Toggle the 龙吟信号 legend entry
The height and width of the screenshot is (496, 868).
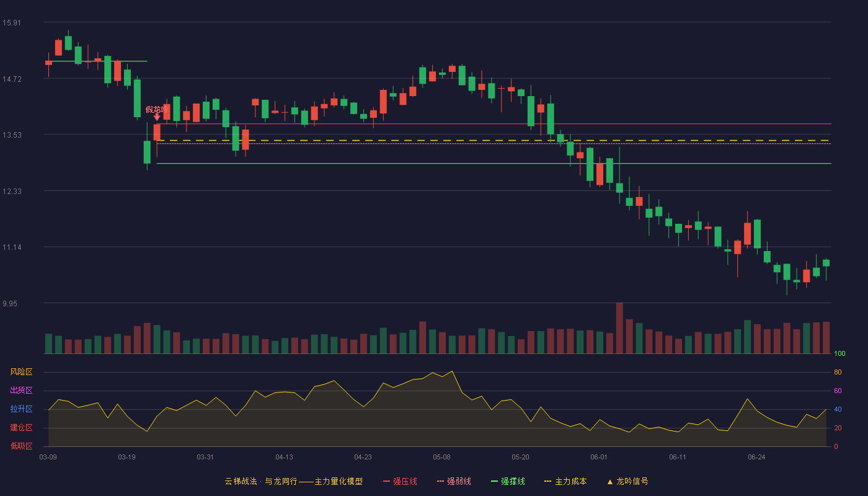pos(627,481)
